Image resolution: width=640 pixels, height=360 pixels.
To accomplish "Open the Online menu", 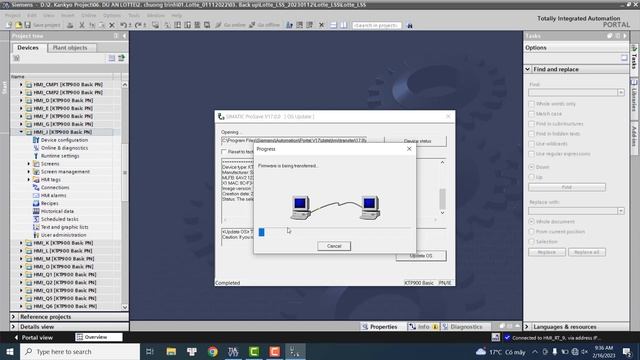I will 89,15.
